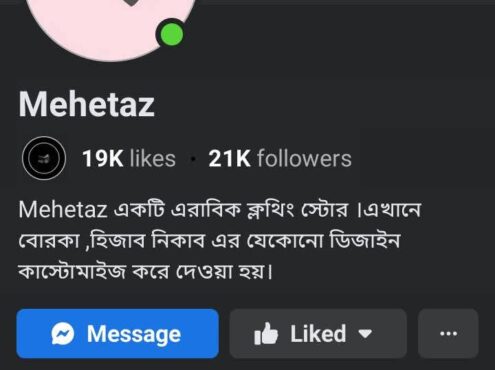The height and width of the screenshot is (370, 495).
Task: Click the dot separator between likes and followers
Action: click(x=192, y=159)
